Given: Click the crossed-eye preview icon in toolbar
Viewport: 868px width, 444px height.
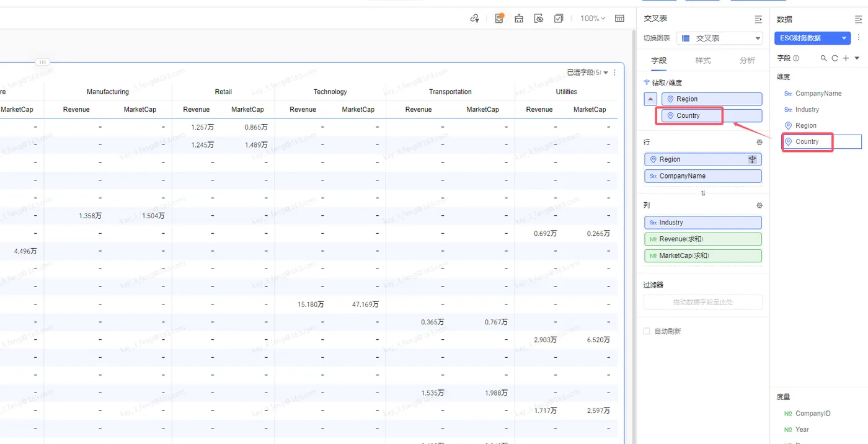Looking at the screenshot, I should click(x=539, y=19).
